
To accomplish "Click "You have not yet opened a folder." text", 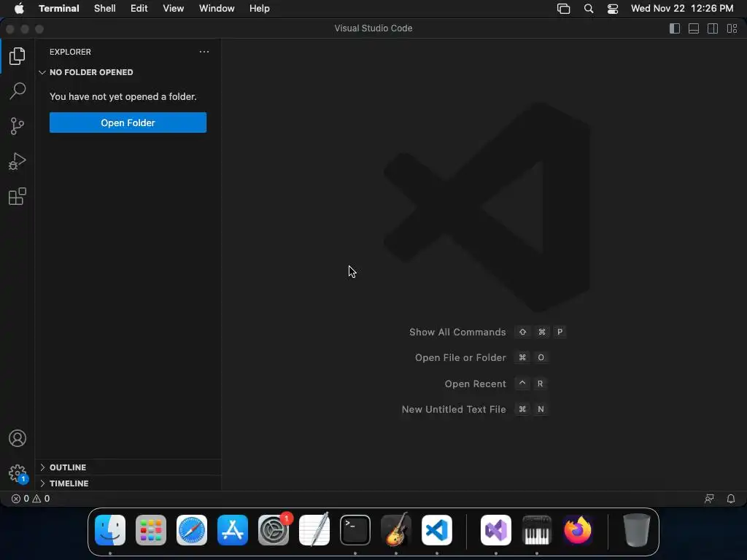I will tap(123, 97).
